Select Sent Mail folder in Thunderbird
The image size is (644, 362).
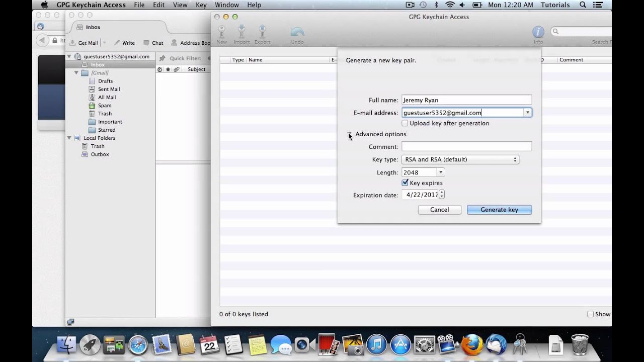click(x=109, y=89)
